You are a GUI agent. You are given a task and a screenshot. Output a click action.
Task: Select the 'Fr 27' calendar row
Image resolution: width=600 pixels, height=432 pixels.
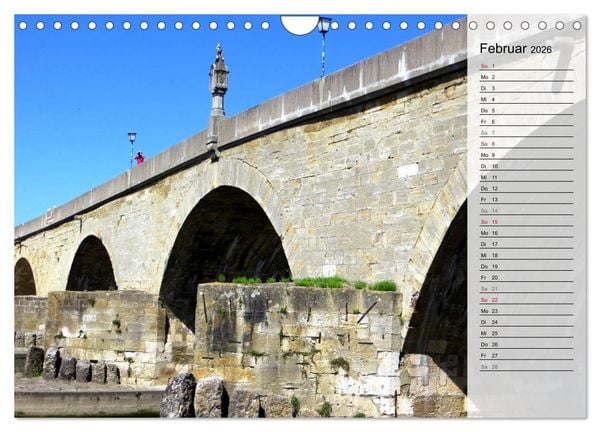[527, 355]
